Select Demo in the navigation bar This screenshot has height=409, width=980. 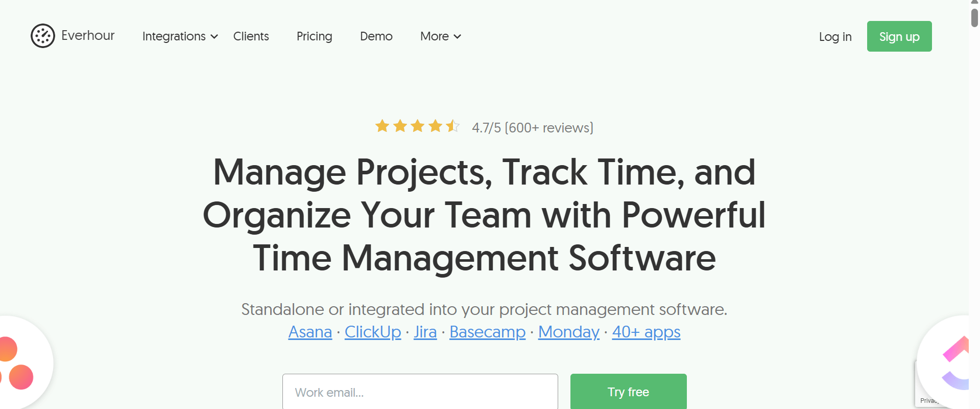[376, 36]
